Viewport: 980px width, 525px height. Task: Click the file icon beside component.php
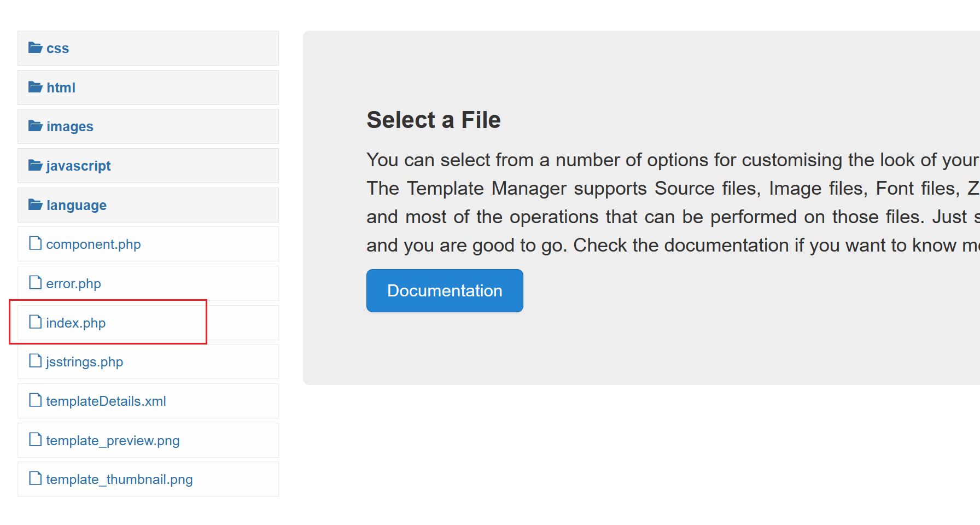click(36, 243)
